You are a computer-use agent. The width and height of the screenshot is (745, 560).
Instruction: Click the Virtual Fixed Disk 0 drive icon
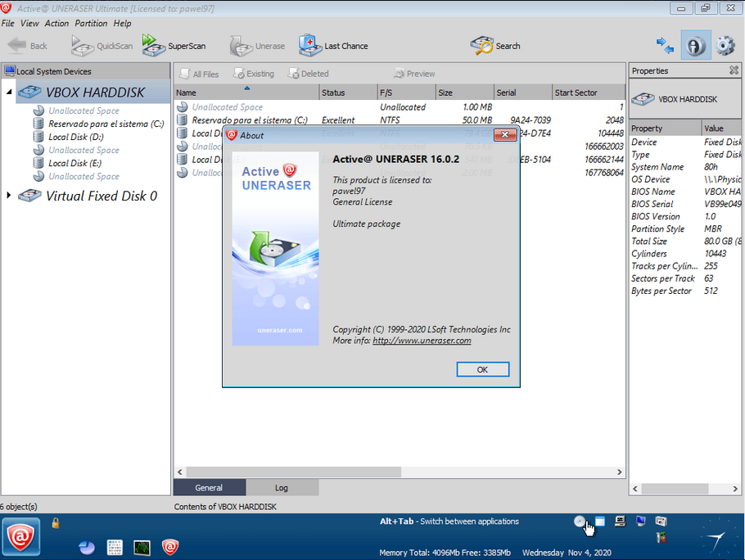point(29,196)
